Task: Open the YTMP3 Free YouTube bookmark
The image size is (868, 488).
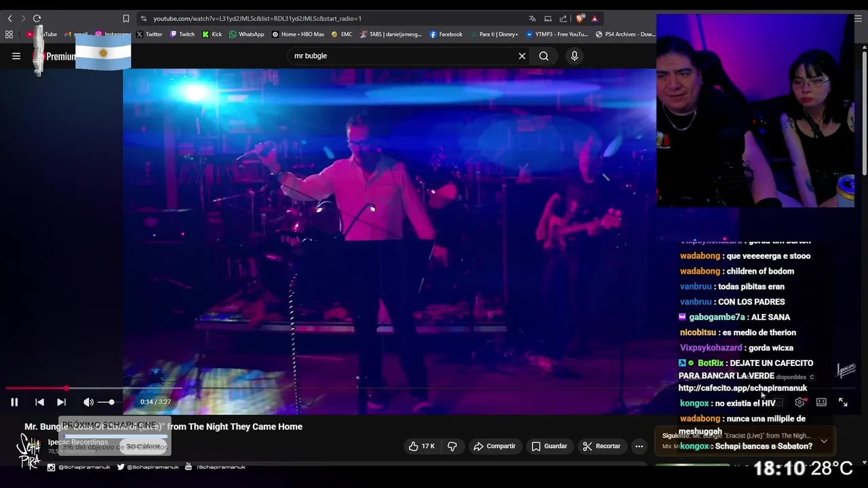Action: click(557, 34)
